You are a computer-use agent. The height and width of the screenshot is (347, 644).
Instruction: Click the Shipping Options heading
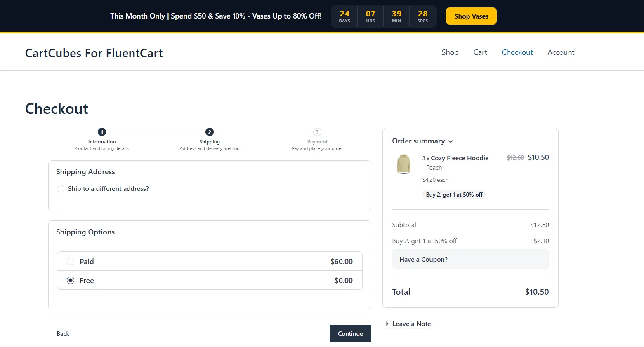(85, 232)
